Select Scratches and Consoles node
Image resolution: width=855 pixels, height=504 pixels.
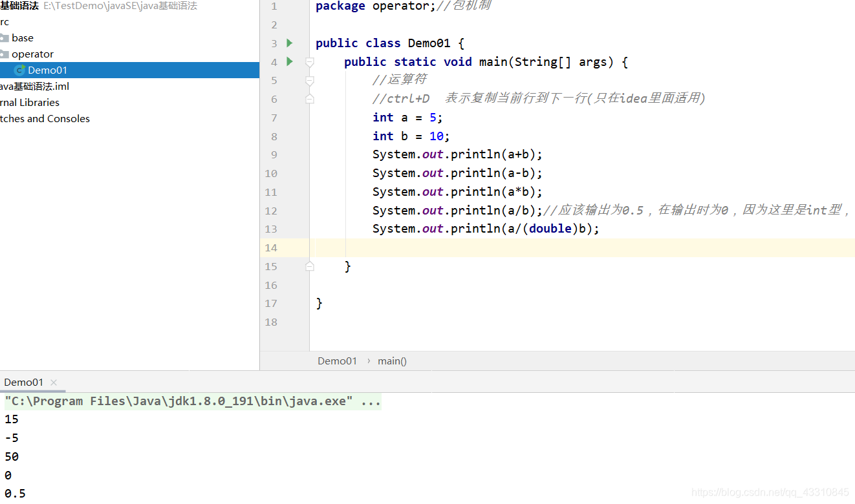45,119
